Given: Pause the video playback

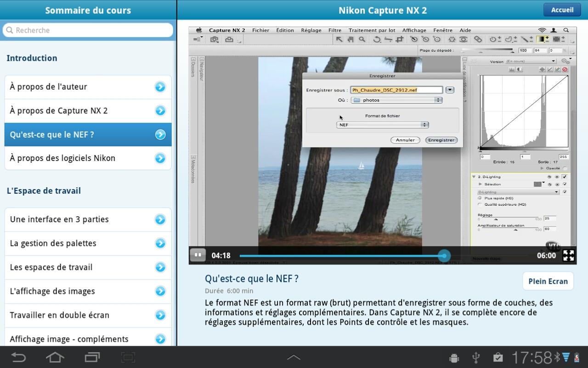Looking at the screenshot, I should pos(198,254).
